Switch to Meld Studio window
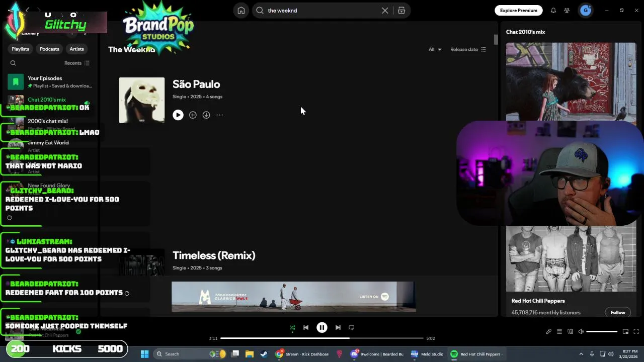Screen dimensions: 644x362 click(x=427, y=354)
